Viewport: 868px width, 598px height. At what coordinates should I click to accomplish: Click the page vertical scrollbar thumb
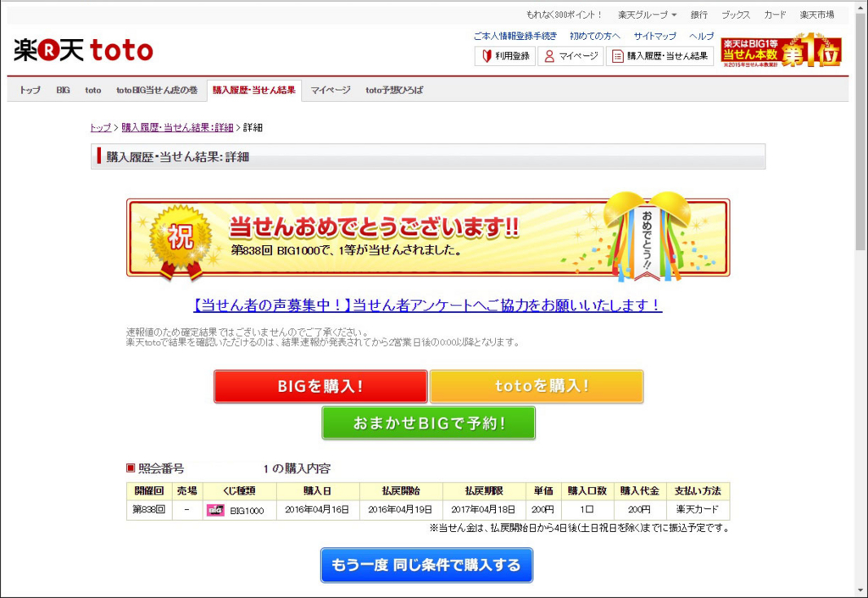861,133
